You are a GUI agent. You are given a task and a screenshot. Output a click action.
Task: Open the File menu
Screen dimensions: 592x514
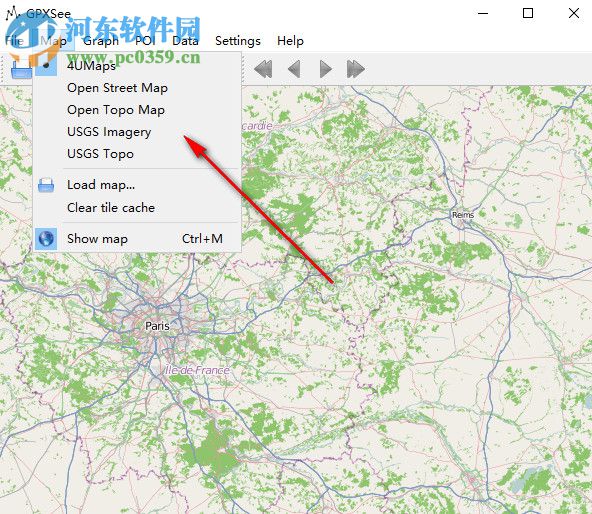(14, 40)
